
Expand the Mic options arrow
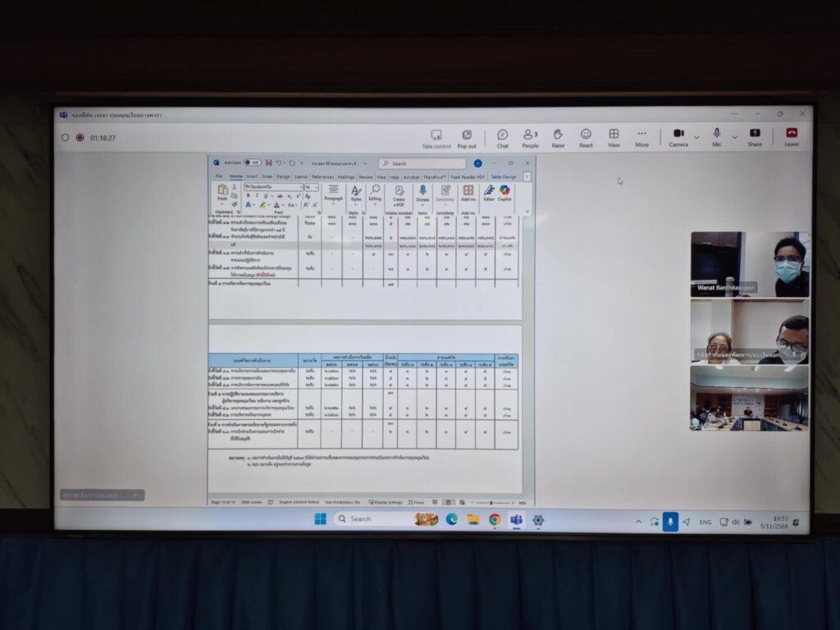734,137
